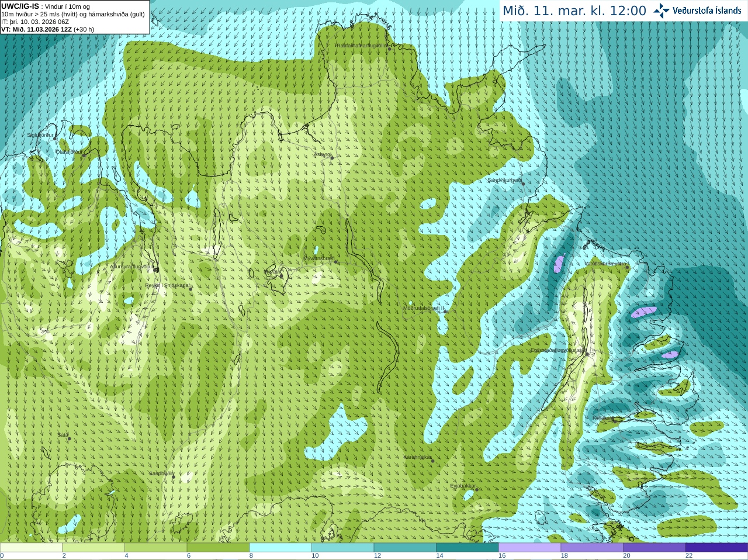Select the 16–18 m/s lavender swatch
The image size is (748, 560).
[x=529, y=548]
